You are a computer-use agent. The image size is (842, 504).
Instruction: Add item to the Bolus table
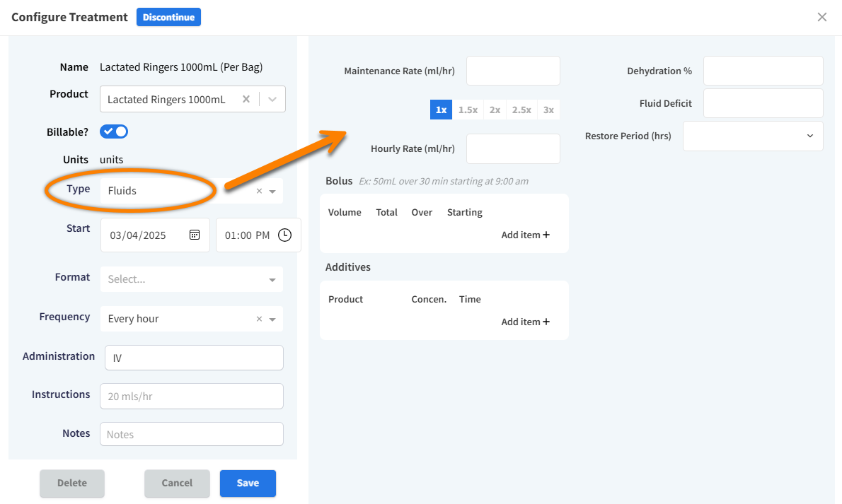[525, 235]
